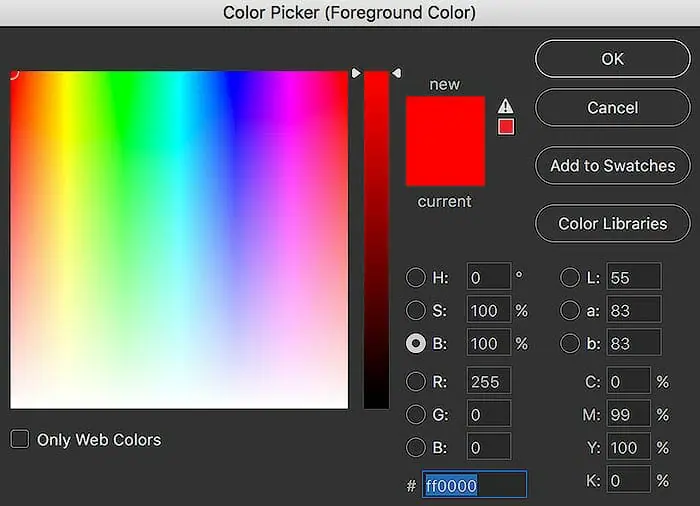
Task: Select the B brightness radio button
Action: click(x=416, y=343)
